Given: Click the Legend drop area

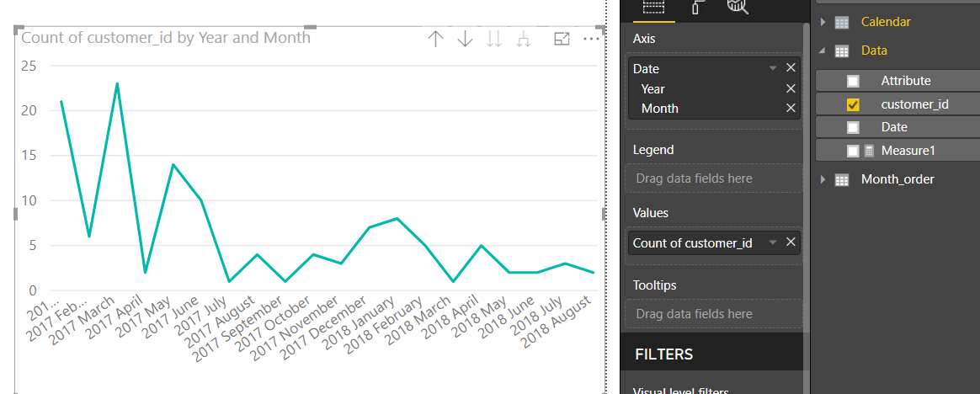Looking at the screenshot, I should (714, 178).
